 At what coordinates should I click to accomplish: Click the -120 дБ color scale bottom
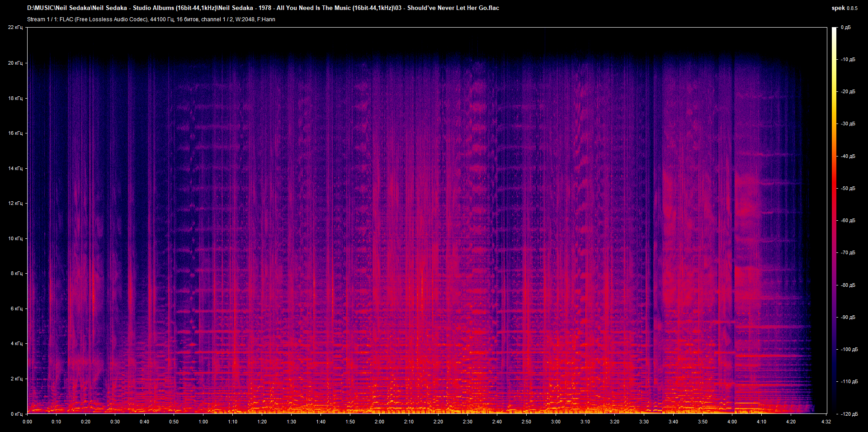(x=849, y=414)
